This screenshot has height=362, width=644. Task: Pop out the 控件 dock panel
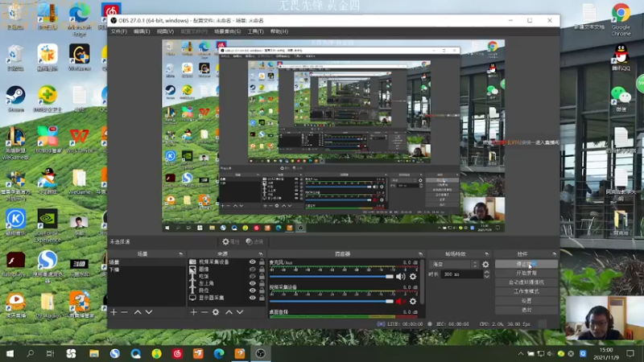click(554, 254)
